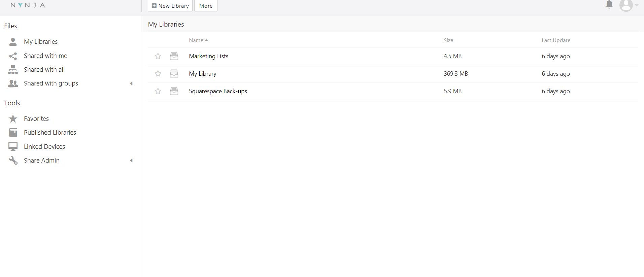Click the Shared with groups people icon
This screenshot has height=277, width=644.
coord(13,83)
